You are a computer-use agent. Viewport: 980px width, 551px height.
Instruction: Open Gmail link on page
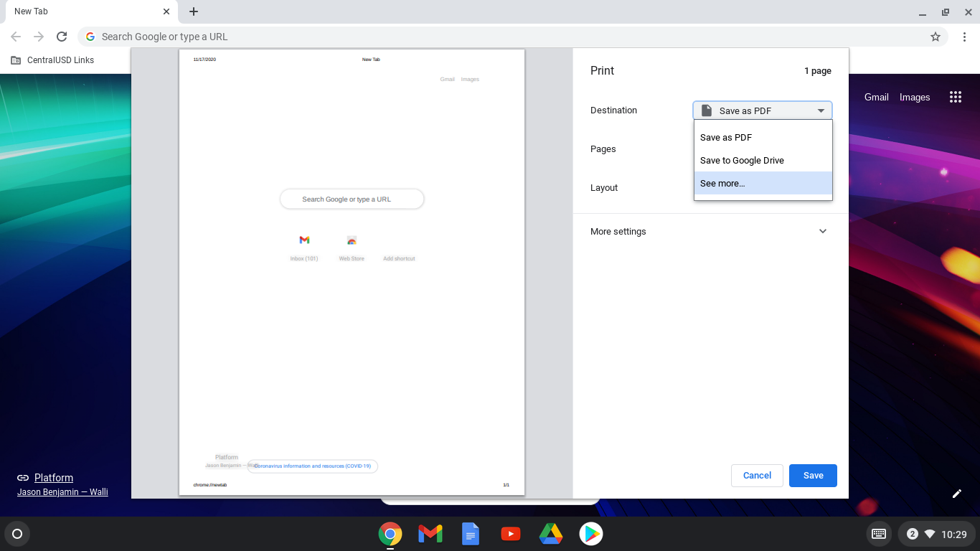click(876, 97)
